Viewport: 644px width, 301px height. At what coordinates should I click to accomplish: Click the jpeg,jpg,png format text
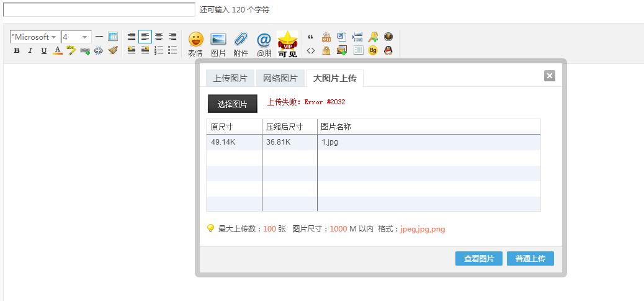(x=423, y=229)
